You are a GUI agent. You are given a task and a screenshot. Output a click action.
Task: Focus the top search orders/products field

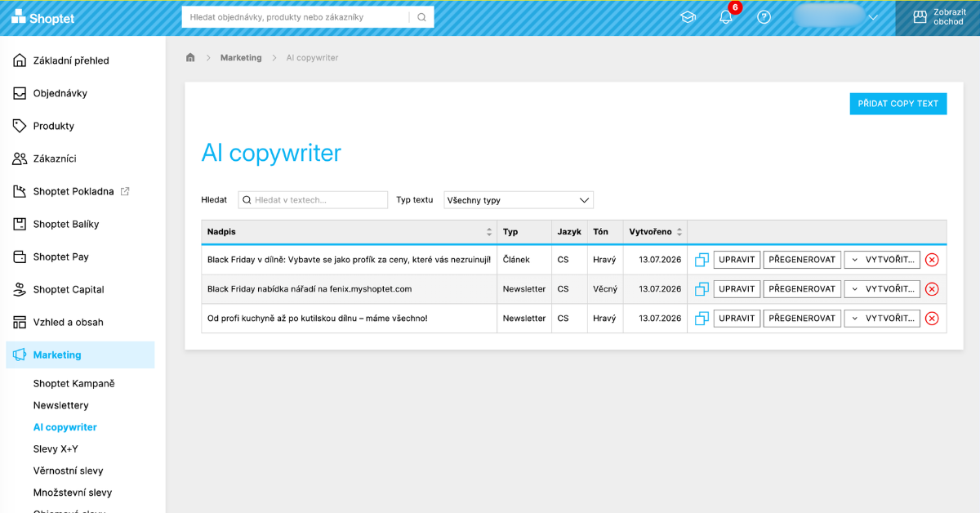point(296,17)
